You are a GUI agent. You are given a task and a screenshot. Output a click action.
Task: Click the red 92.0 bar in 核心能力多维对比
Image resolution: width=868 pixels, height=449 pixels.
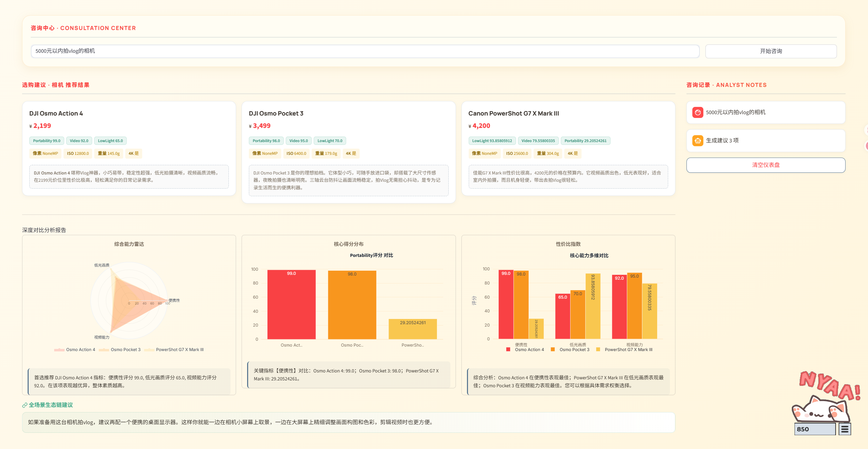(619, 307)
